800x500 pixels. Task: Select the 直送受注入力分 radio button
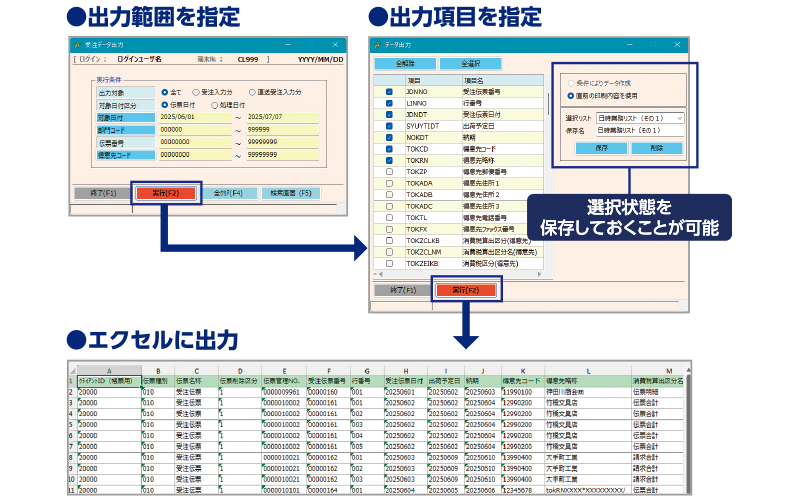[252, 92]
